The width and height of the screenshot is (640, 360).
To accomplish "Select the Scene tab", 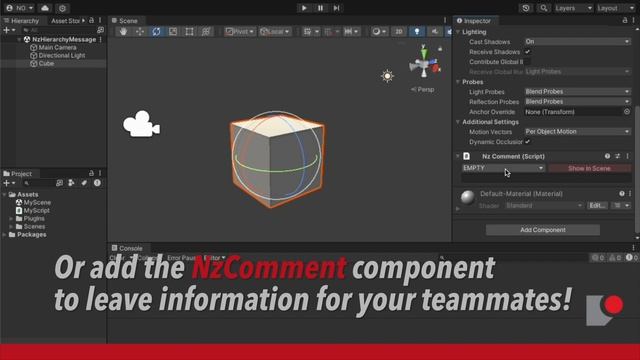I will point(125,20).
